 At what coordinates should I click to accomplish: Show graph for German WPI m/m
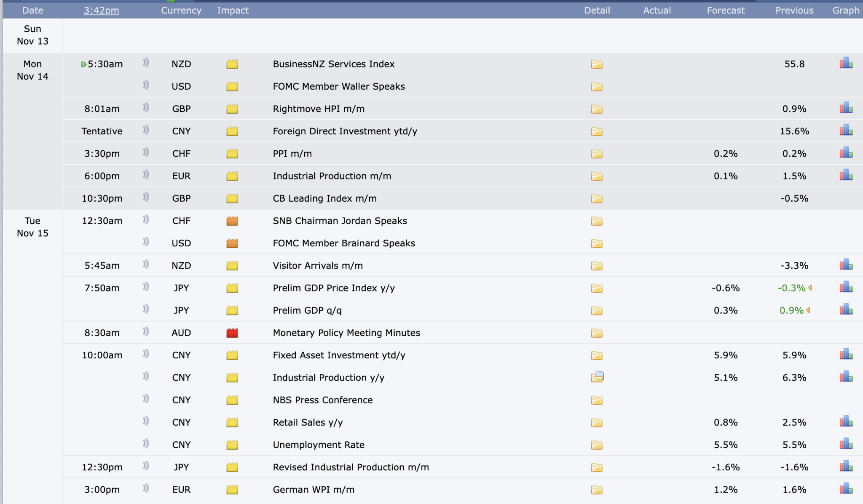[846, 488]
